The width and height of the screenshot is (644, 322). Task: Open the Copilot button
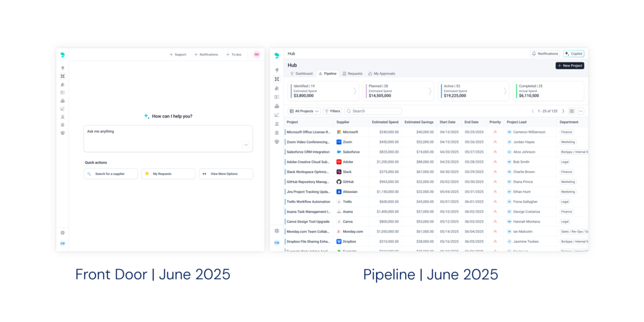click(574, 54)
